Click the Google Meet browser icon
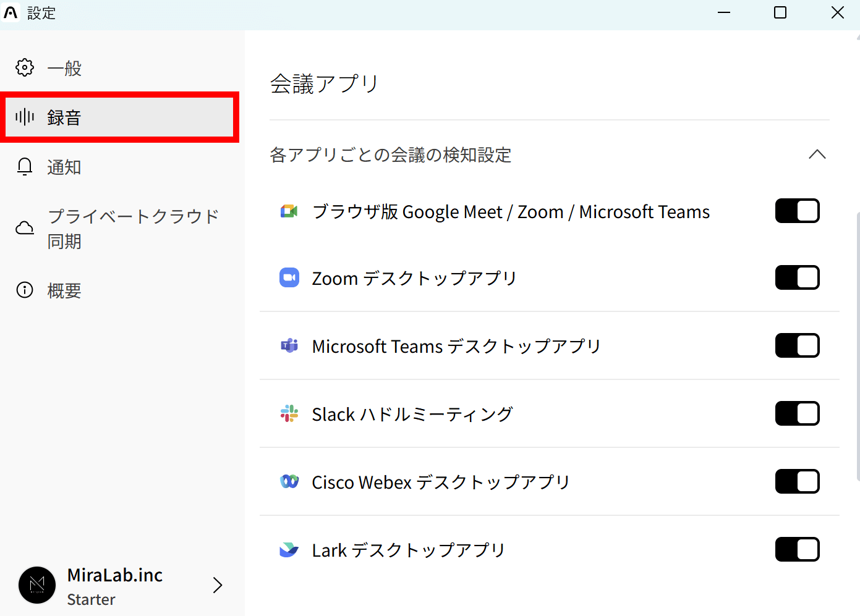This screenshot has width=860, height=616. (289, 211)
